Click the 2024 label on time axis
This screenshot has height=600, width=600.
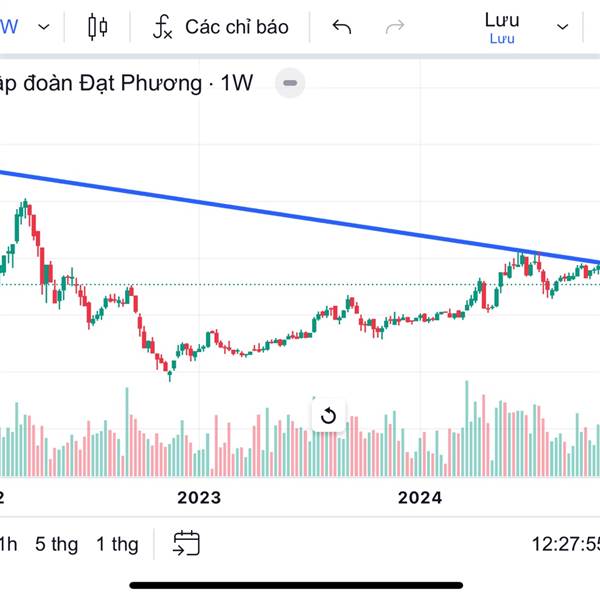420,498
